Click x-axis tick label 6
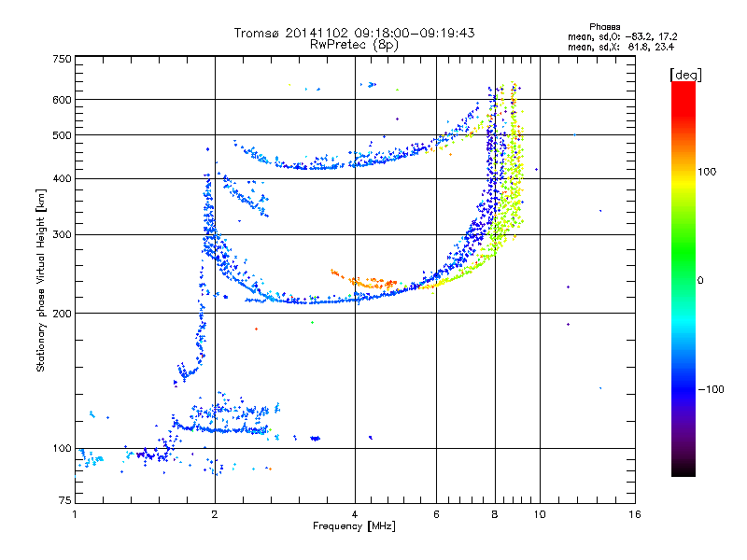Viewport: 747px width, 560px height. [436, 514]
